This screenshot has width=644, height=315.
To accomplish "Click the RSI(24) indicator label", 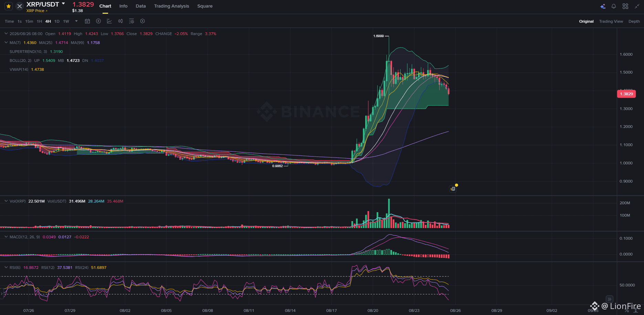I will click(x=82, y=268).
